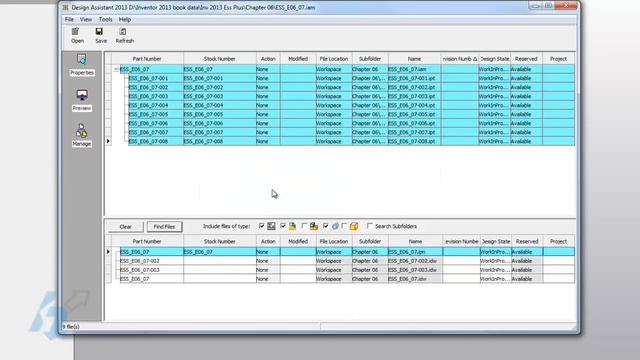Click the upper table Design State header
This screenshot has height=360, width=640.
coord(495,59)
